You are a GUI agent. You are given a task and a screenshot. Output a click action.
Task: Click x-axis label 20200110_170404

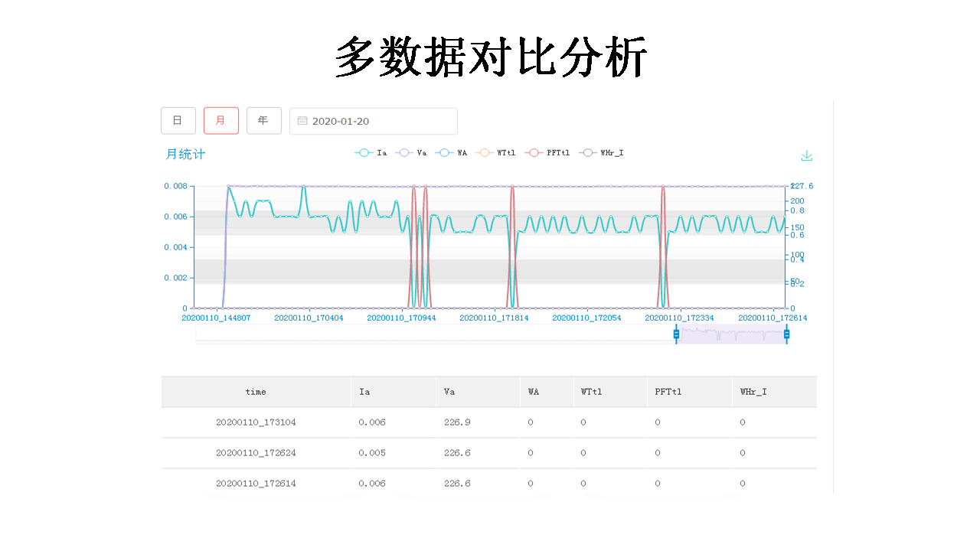coord(309,318)
